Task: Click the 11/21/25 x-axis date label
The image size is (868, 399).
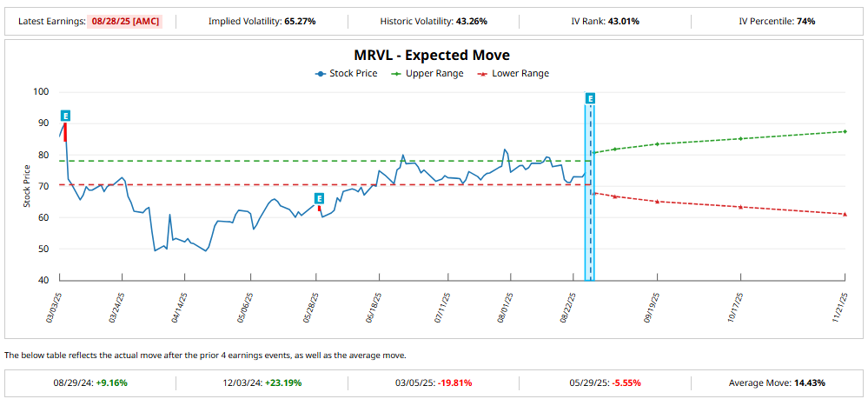Action: [840, 306]
